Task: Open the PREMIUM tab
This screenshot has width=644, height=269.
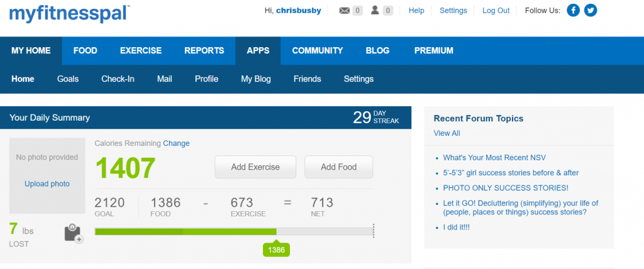Action: 434,51
